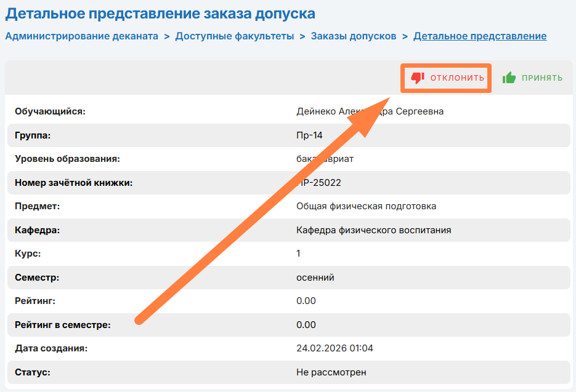Click the green thumbs-up icon
The height and width of the screenshot is (392, 576).
coord(509,78)
